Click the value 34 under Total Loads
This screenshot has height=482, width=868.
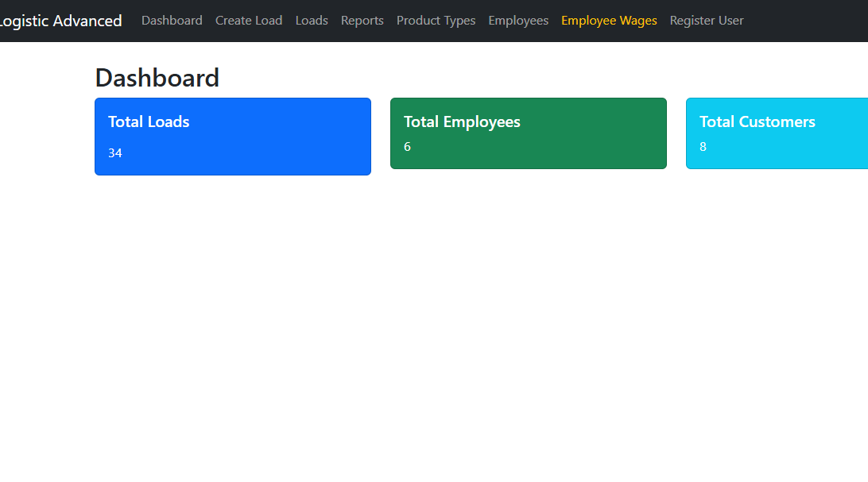click(x=115, y=153)
